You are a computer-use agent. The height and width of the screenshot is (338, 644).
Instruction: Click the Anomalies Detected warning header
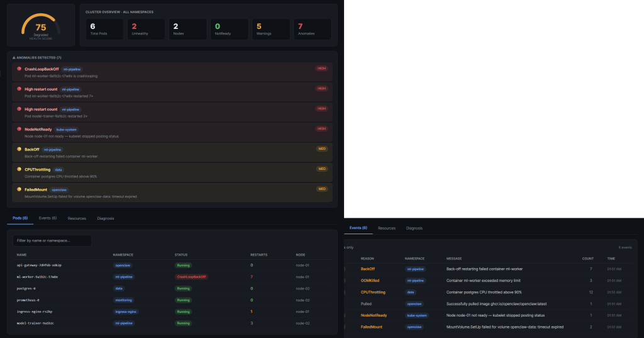pyautogui.click(x=36, y=57)
